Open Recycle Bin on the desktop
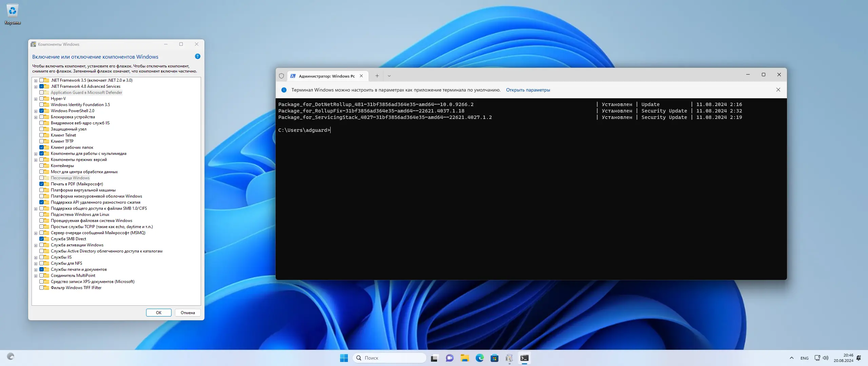The image size is (868, 366). coord(13,12)
